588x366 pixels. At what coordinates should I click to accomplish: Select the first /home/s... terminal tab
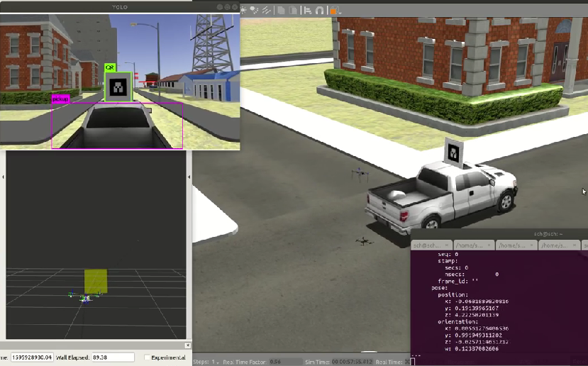(470, 245)
